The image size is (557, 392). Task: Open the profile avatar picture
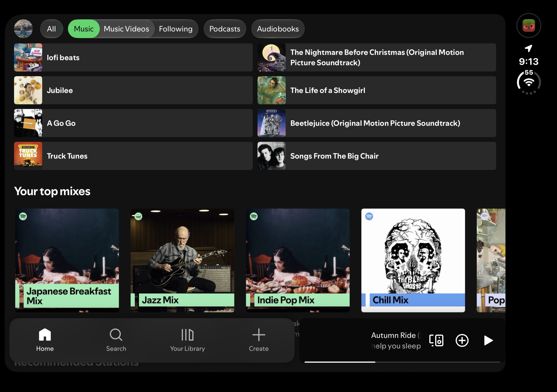23,29
